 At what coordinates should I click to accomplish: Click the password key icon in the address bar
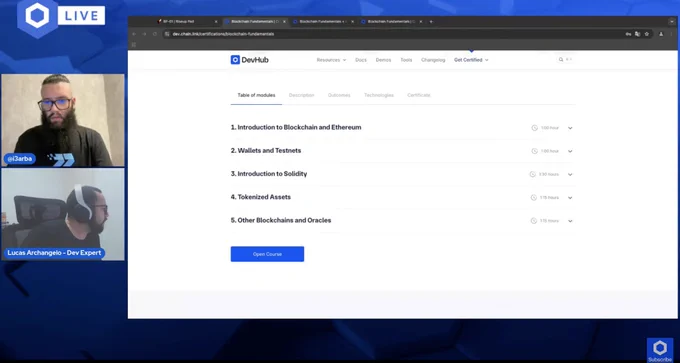pyautogui.click(x=628, y=34)
